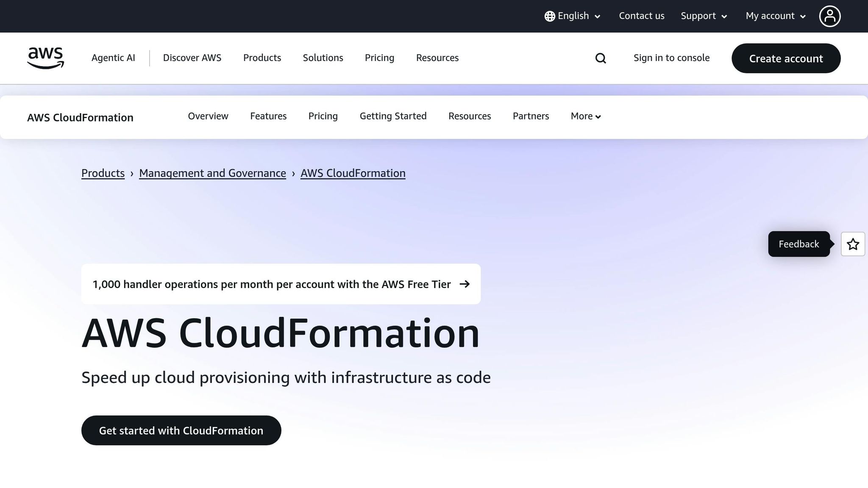Open Management and Governance breadcrumb link

coord(212,173)
